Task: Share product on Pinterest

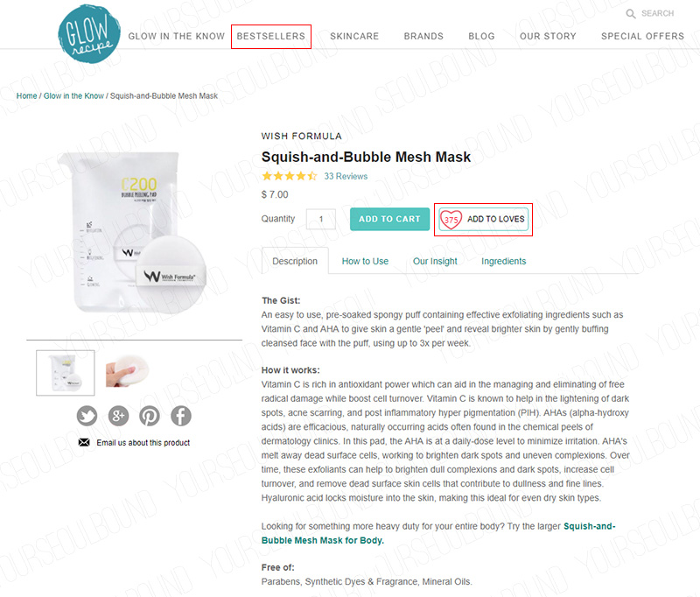Action: (x=150, y=416)
